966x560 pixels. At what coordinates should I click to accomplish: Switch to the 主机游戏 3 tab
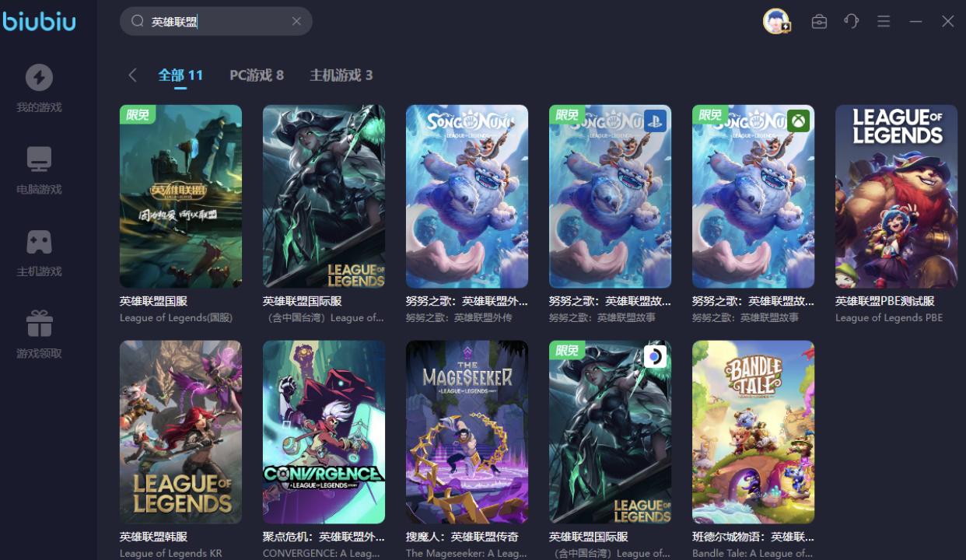pos(341,75)
